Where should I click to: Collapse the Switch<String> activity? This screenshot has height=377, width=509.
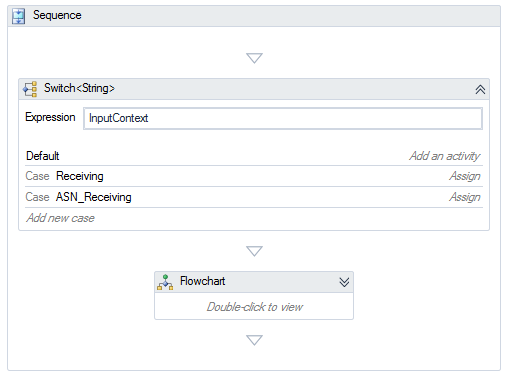(x=480, y=89)
